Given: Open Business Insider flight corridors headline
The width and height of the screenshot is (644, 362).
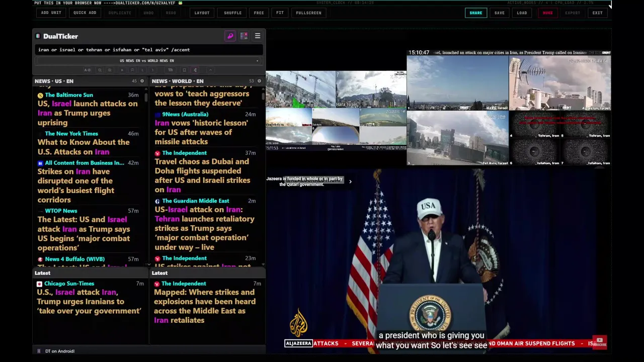Looking at the screenshot, I should pos(76,186).
